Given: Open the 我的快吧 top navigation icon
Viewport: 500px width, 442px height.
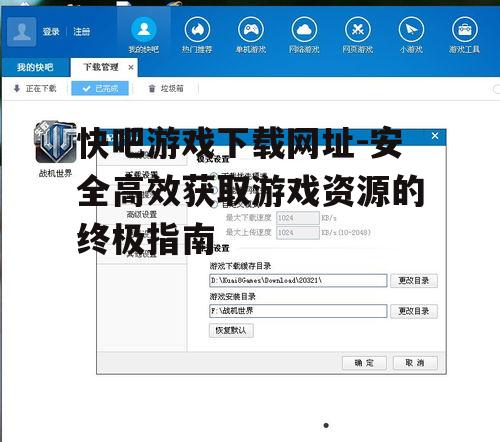Looking at the screenshot, I should [x=144, y=30].
